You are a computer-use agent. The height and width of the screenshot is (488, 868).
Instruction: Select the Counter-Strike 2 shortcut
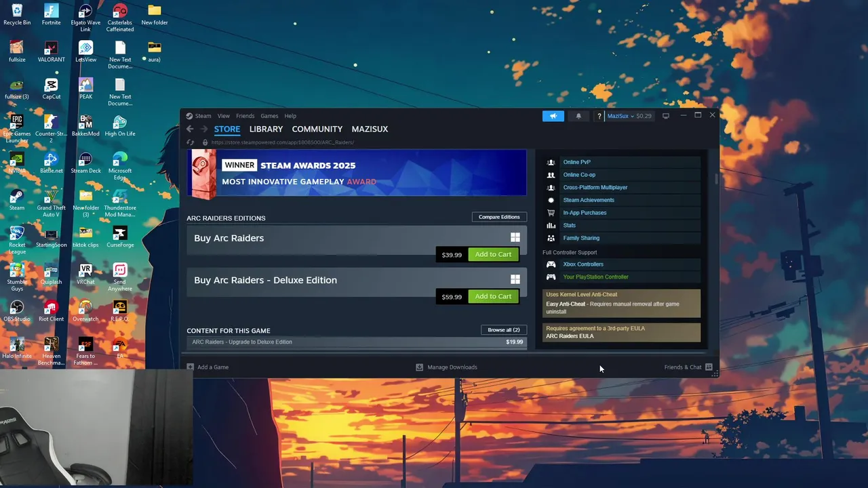pyautogui.click(x=51, y=129)
